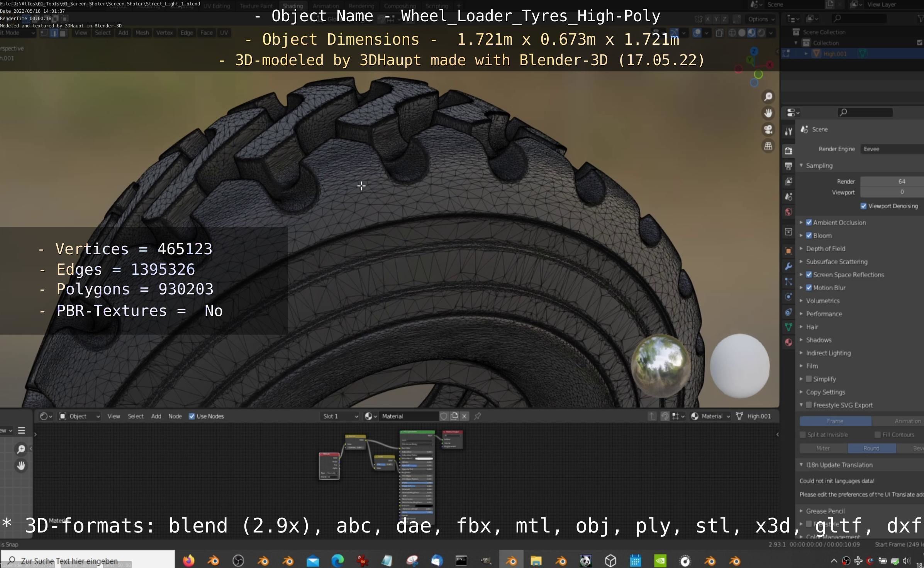Screen dimensions: 924x568
Task: Toggle the fake user shield icon
Action: point(444,416)
